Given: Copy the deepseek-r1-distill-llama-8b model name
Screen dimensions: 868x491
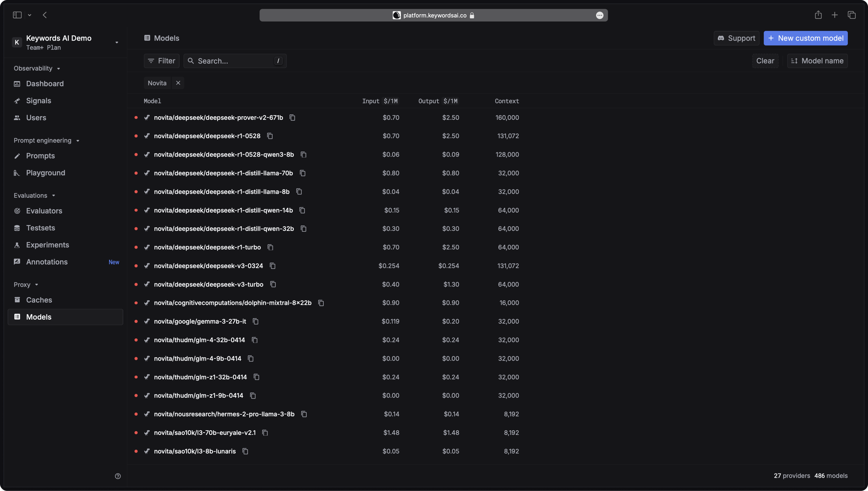Looking at the screenshot, I should click(299, 192).
